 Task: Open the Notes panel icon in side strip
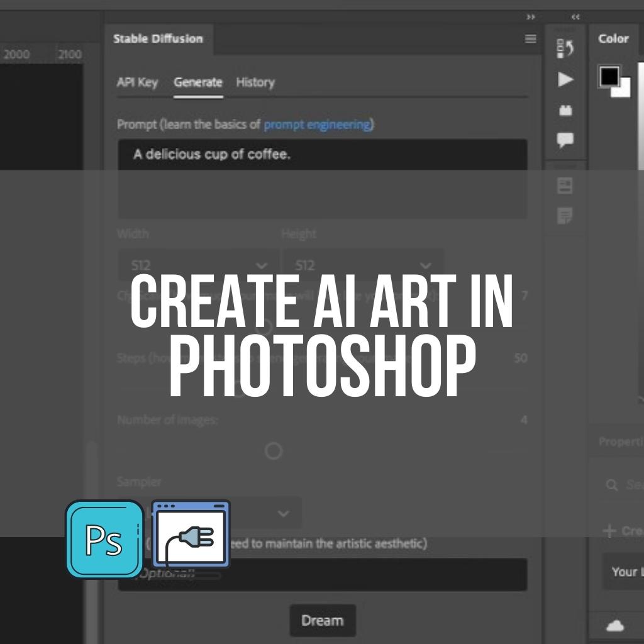point(565,216)
